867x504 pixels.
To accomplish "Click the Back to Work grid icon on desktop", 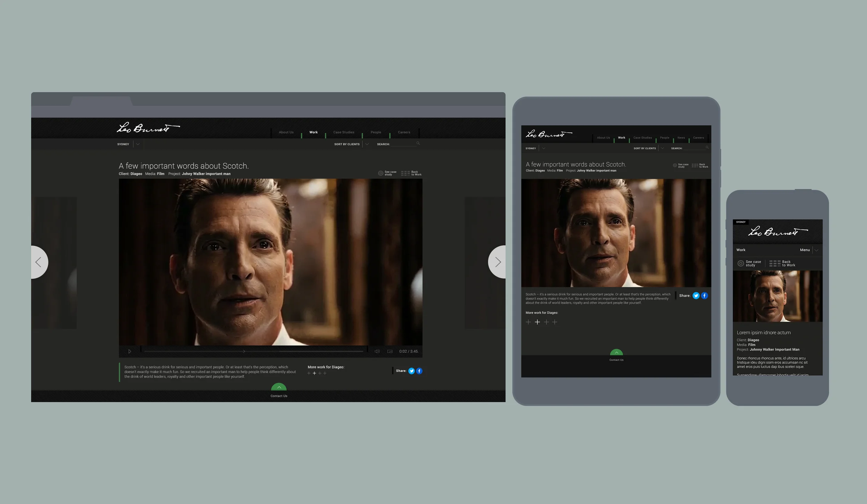I will [405, 173].
